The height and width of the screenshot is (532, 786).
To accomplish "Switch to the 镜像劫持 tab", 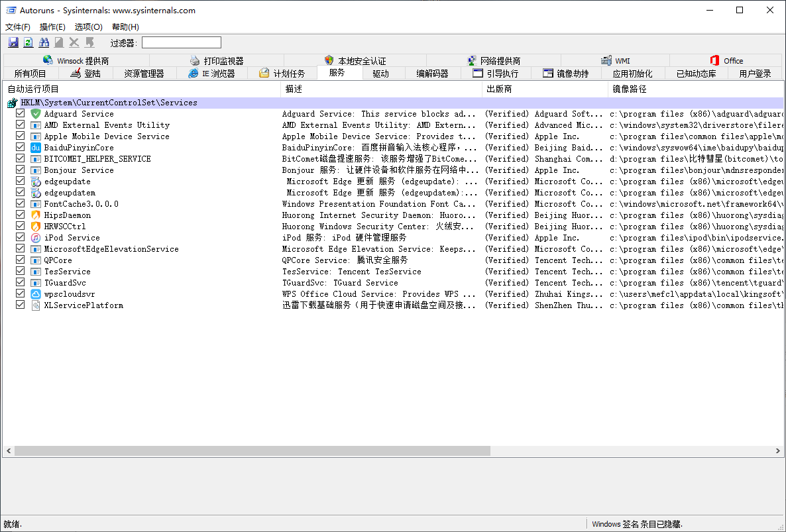I will [x=566, y=74].
